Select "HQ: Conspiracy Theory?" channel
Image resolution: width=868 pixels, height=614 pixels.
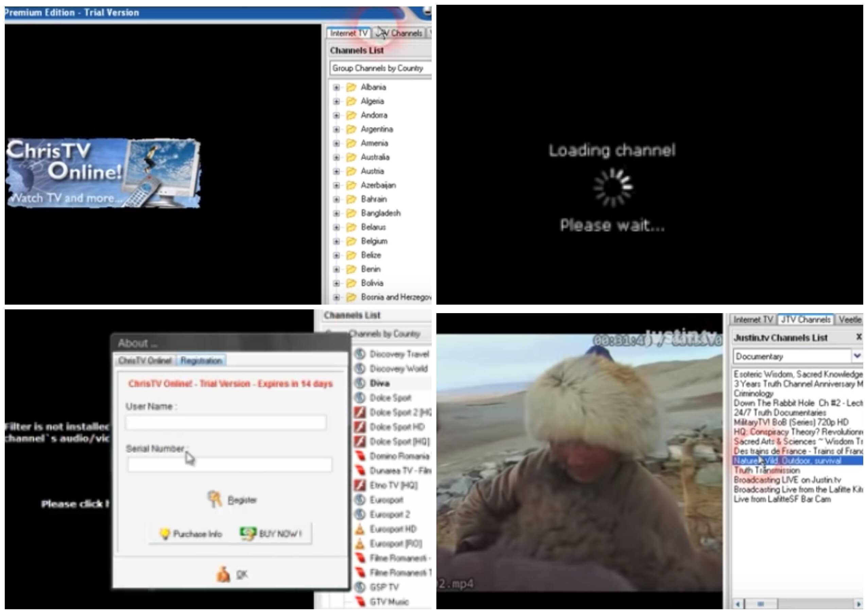point(798,432)
